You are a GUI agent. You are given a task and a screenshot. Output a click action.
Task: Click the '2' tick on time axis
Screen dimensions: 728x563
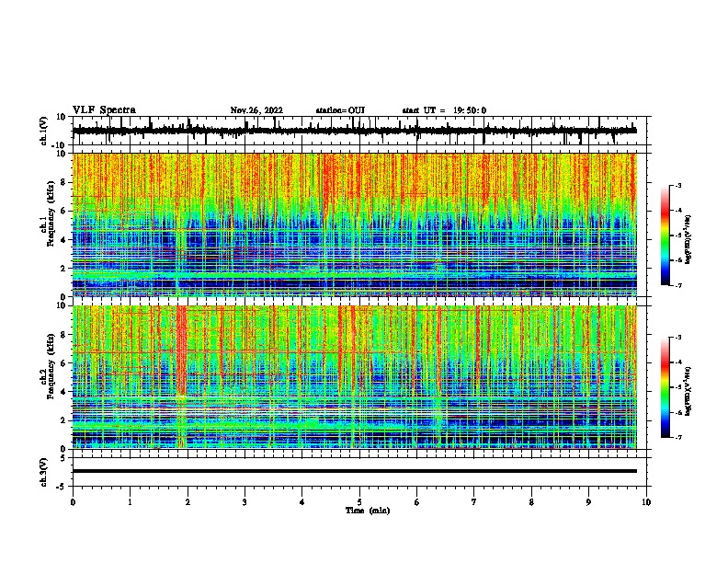188,502
